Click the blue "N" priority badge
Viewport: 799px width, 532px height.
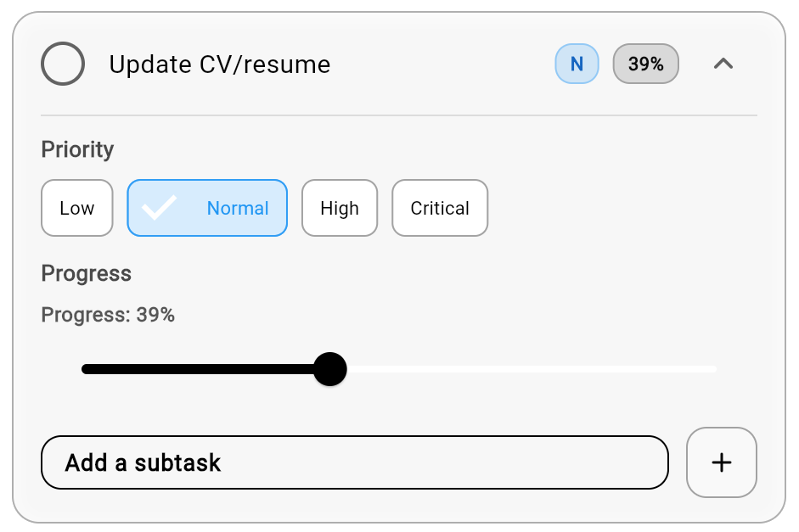(577, 64)
